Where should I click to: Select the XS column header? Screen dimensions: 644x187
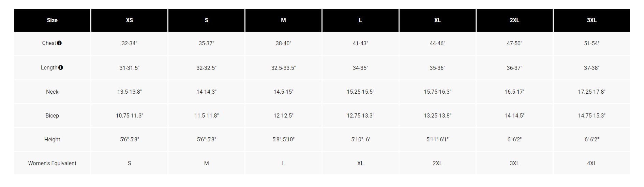click(130, 20)
